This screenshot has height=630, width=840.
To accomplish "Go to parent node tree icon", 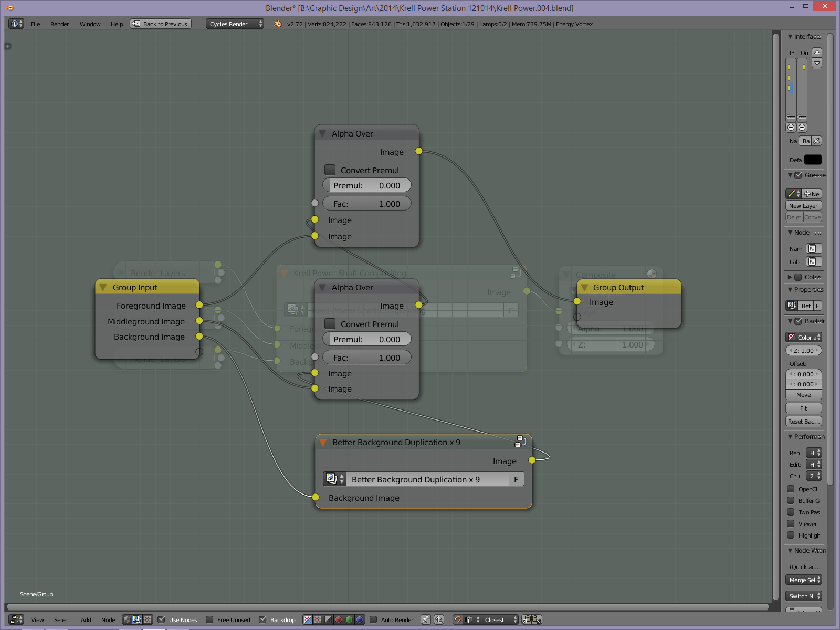I will 439,619.
